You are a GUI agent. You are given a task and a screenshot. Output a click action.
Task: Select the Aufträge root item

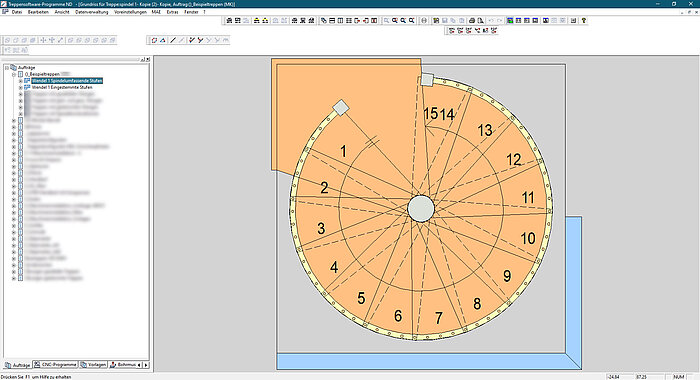(x=26, y=67)
